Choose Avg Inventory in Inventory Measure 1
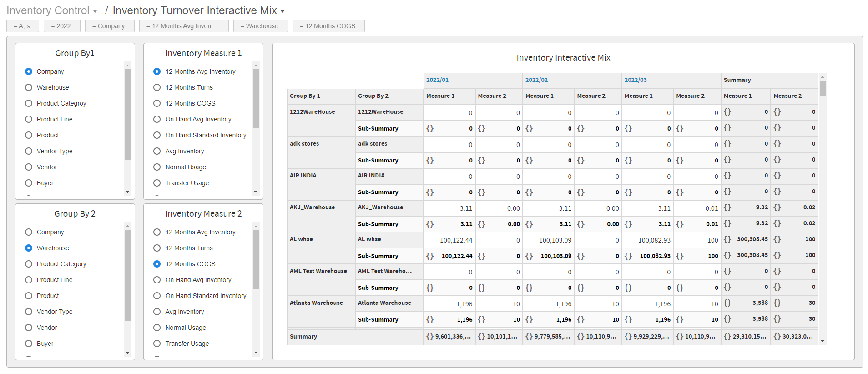Screen dimensions: 868x374 (x=157, y=151)
